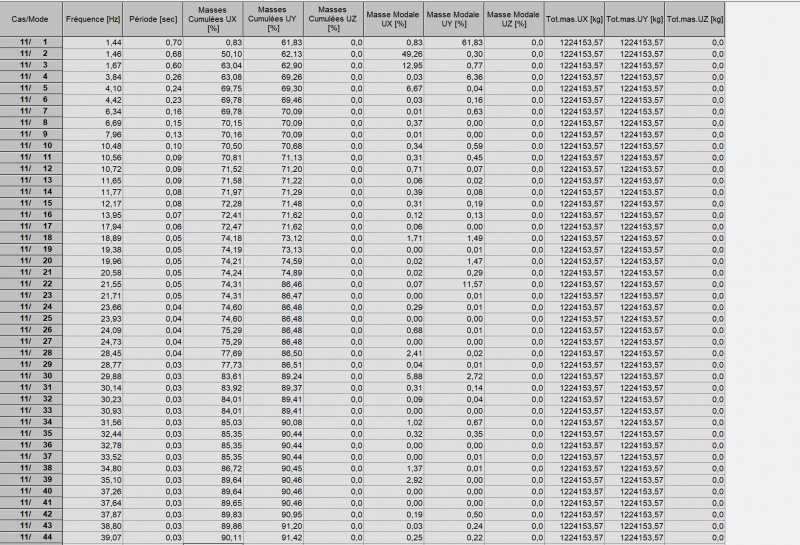Click frequency cell 1,46 in mode 2
This screenshot has width=800, height=545.
(93, 54)
